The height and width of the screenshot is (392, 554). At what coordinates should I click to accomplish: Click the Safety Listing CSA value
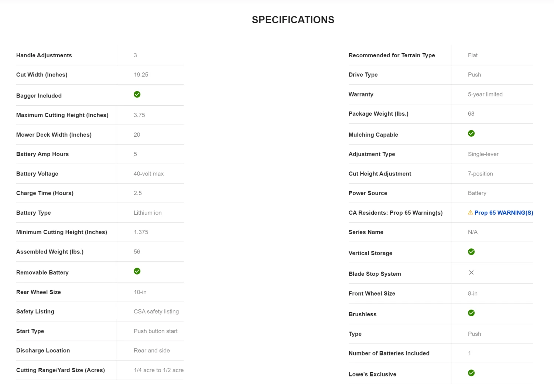(156, 312)
